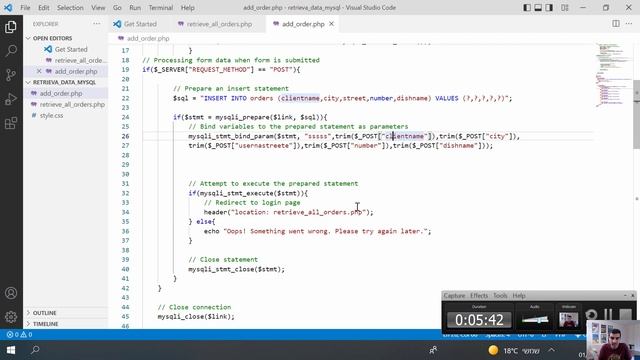Image resolution: width=640 pixels, height=360 pixels.
Task: Select retrieve_all_orde... in Open Editors
Action: [x=80, y=60]
